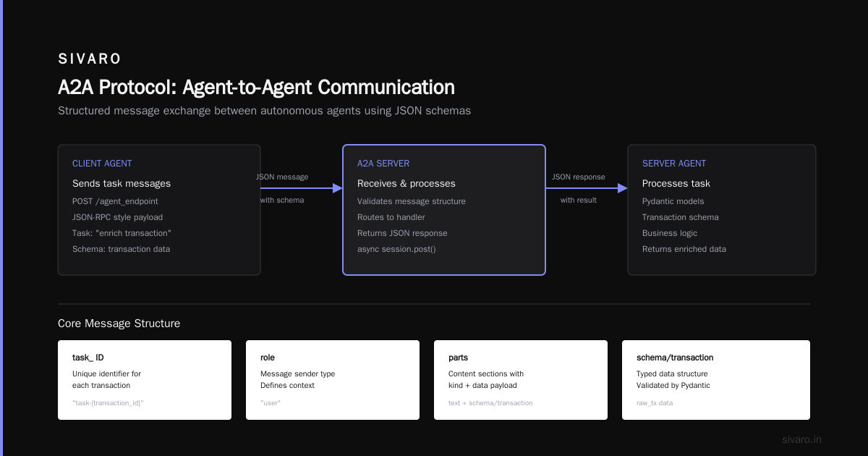Click 'Pydantic models' line

pos(673,201)
